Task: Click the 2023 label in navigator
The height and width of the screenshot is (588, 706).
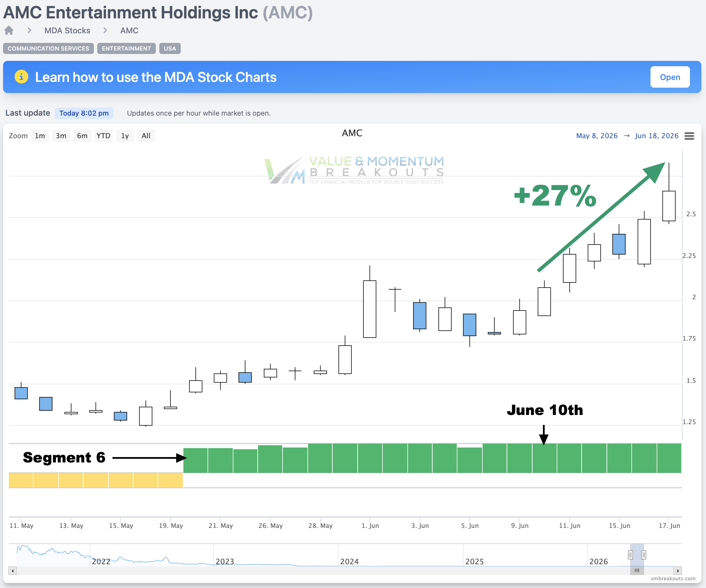Action: point(225,562)
